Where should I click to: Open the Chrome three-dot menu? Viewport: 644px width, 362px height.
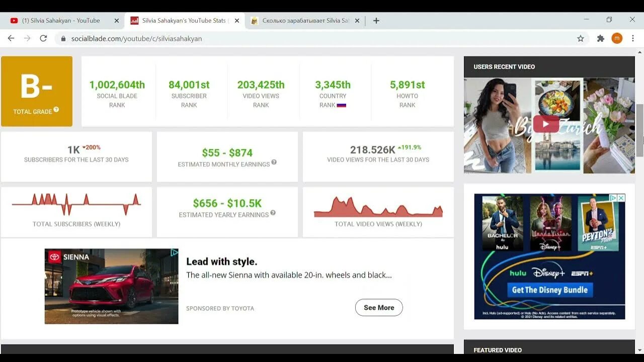click(x=633, y=38)
